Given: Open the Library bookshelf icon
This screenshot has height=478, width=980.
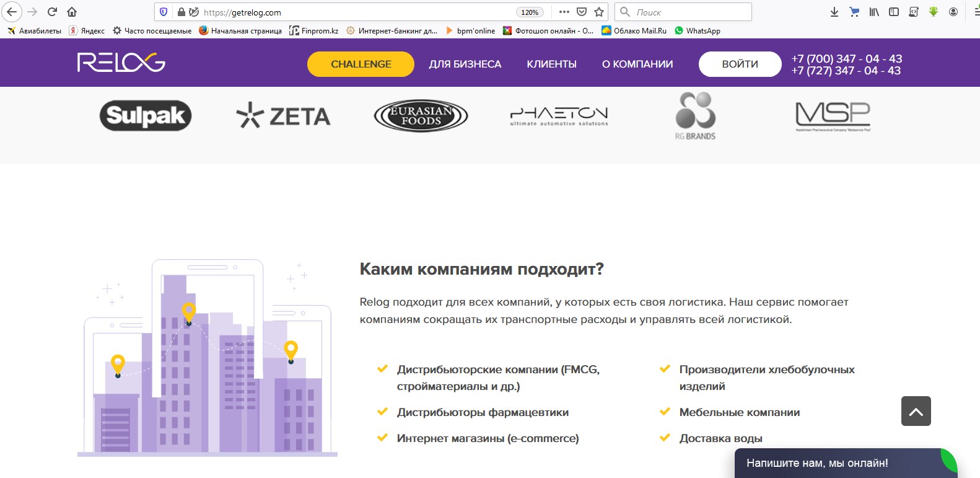Looking at the screenshot, I should click(874, 12).
